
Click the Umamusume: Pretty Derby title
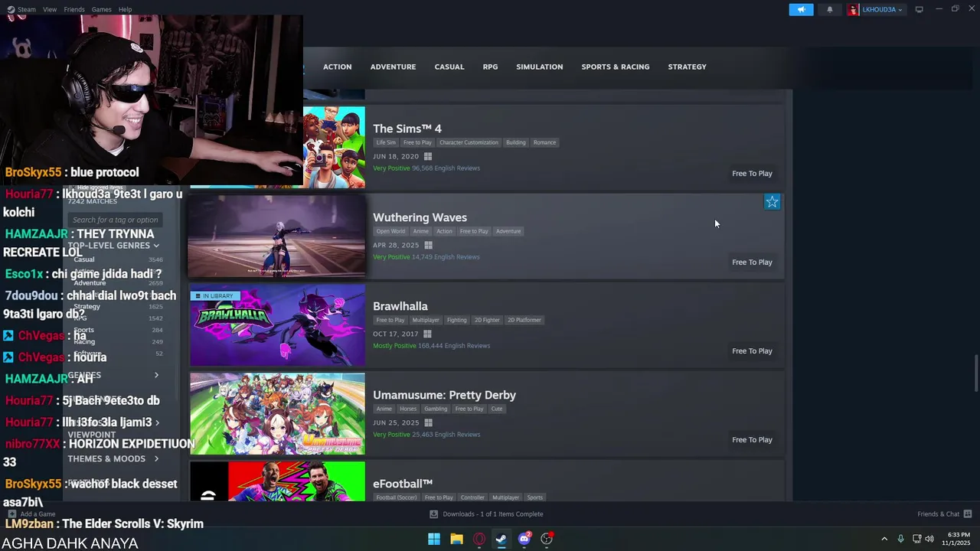pos(444,395)
